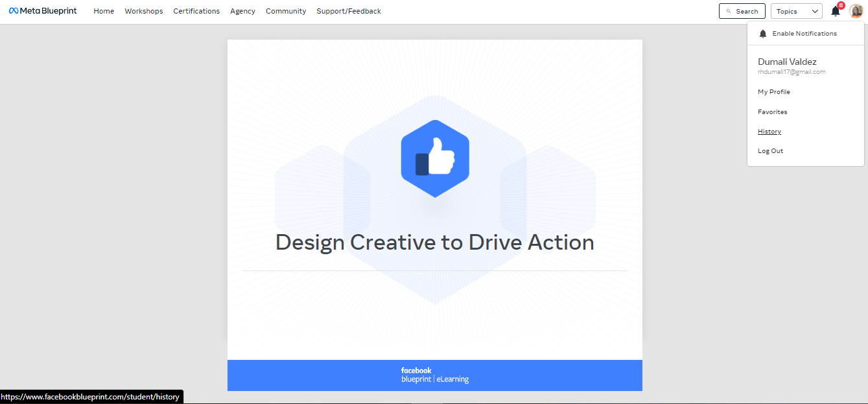The height and width of the screenshot is (404, 868).
Task: Click the facebook blueprint eLearning footer banner
Action: [x=435, y=375]
